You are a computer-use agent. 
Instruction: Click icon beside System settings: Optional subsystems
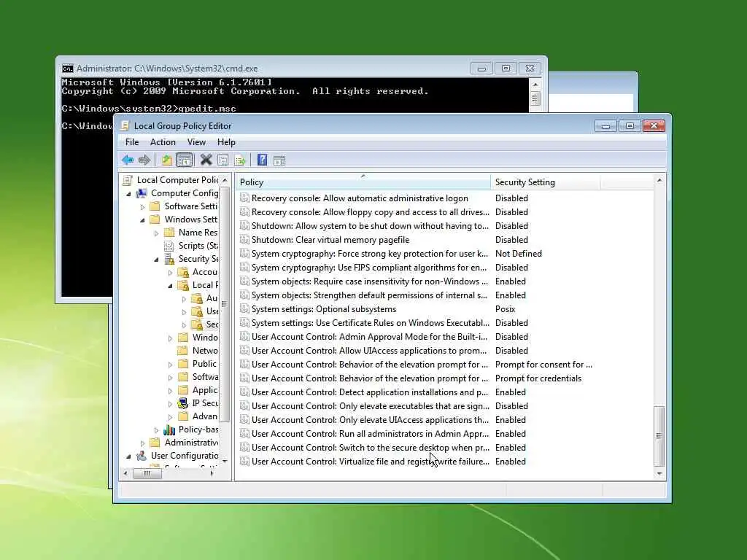pos(244,309)
